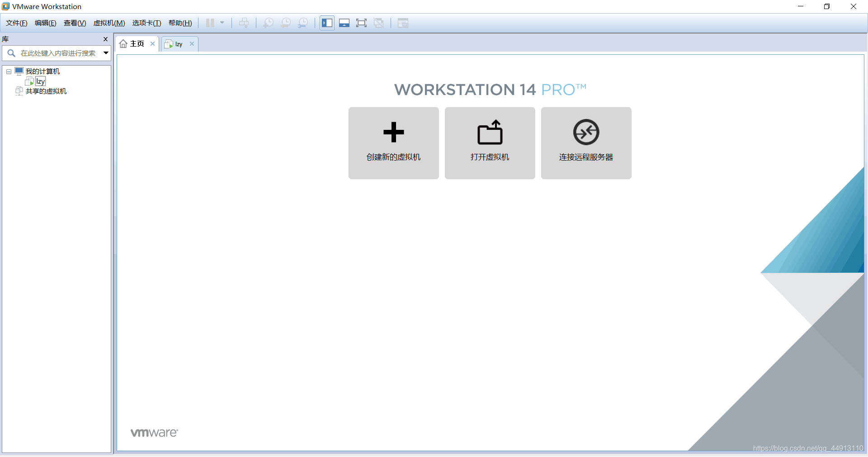Open the 帮助(H) menu

click(x=180, y=23)
